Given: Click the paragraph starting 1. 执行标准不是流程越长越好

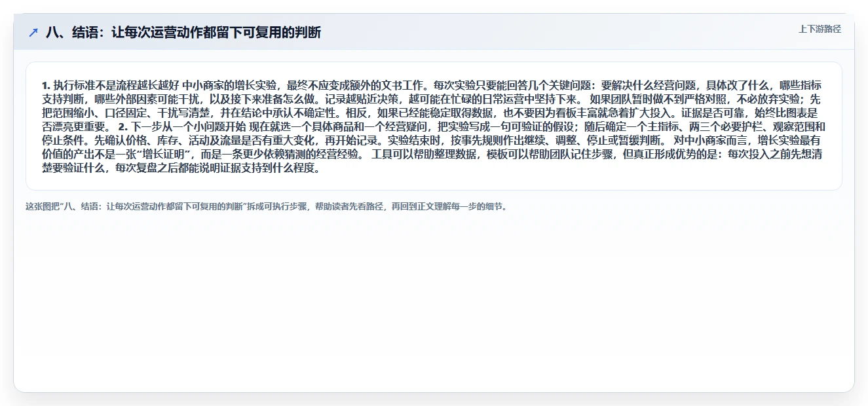Looking at the screenshot, I should tap(434, 126).
